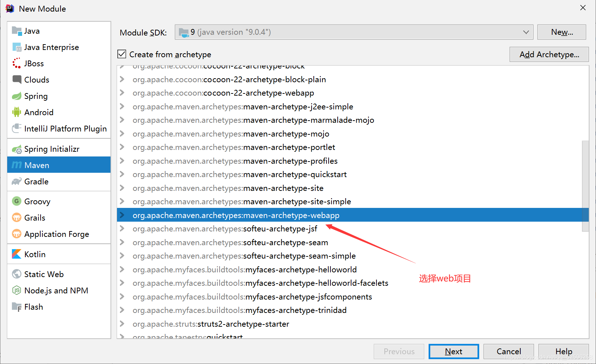Select maven-archetype-site-simple archetype
This screenshot has width=596, height=364.
coord(242,201)
